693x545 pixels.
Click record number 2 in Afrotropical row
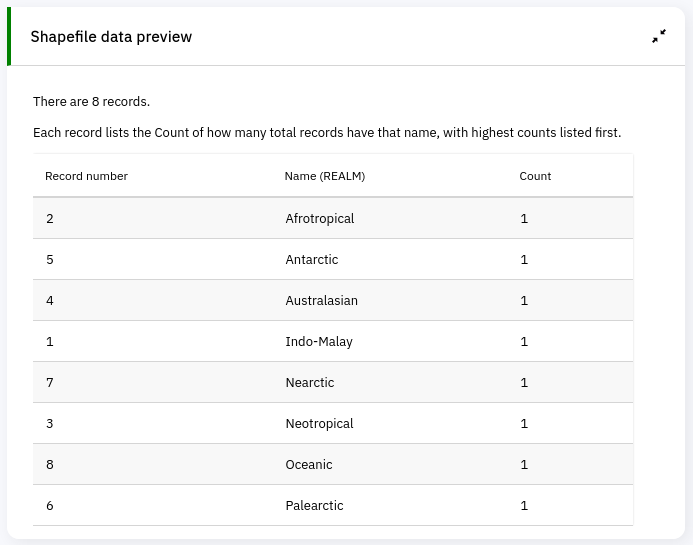click(x=50, y=218)
